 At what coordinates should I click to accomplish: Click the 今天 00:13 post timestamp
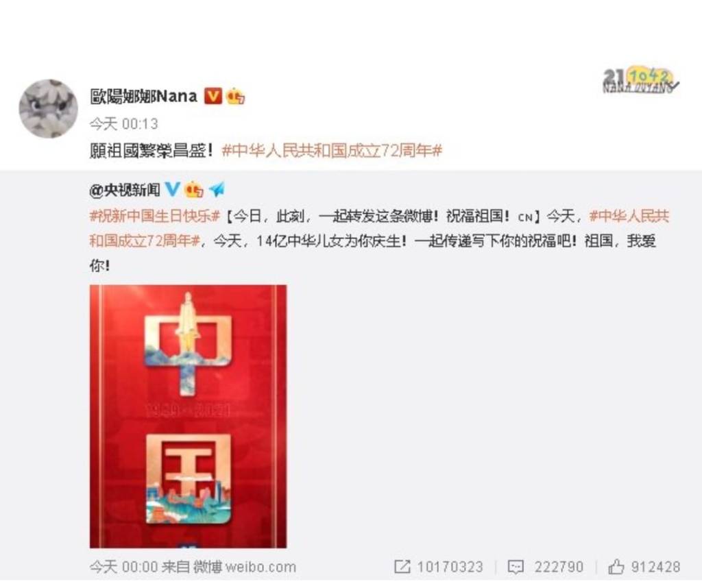tap(123, 124)
